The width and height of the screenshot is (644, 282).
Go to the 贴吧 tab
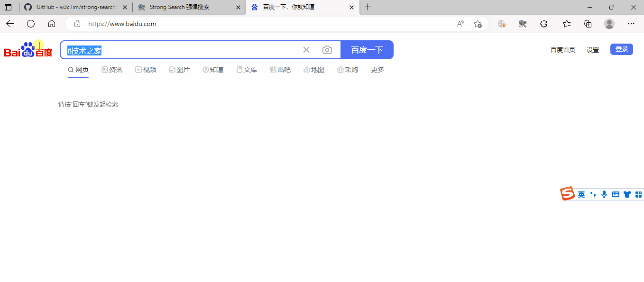tap(280, 70)
